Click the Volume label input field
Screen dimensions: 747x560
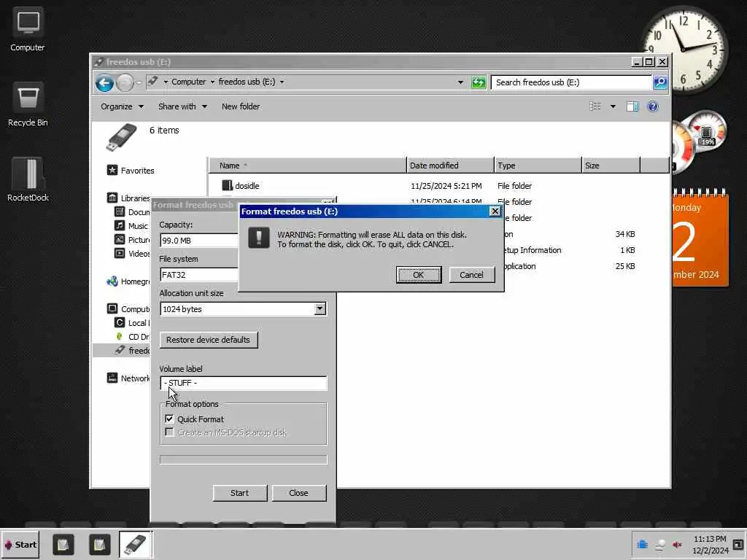click(x=244, y=383)
